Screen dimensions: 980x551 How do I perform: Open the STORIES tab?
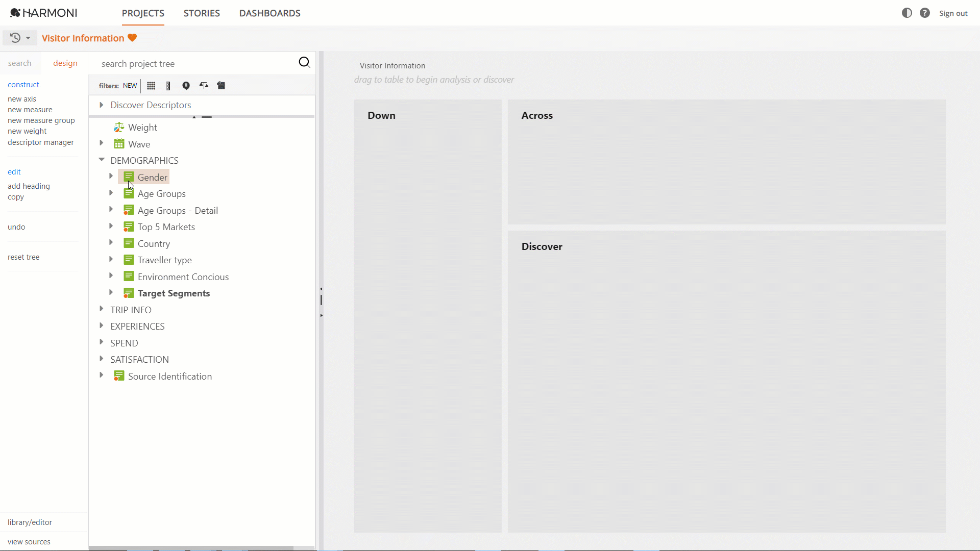click(202, 13)
